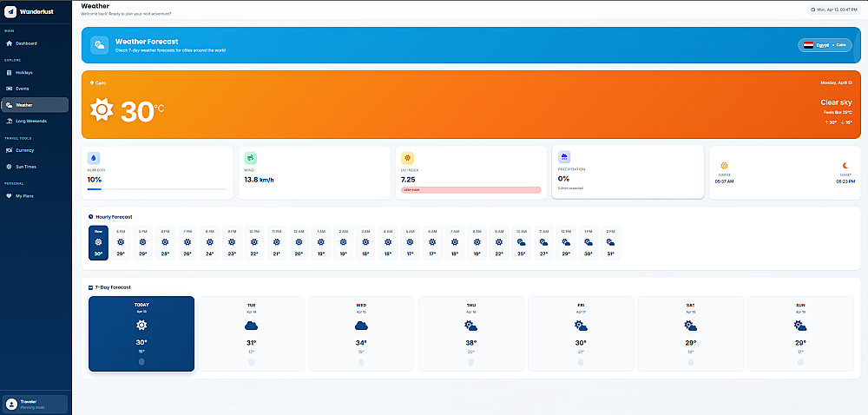
Task: Click the 9 AM hourly sun icon
Action: [499, 242]
